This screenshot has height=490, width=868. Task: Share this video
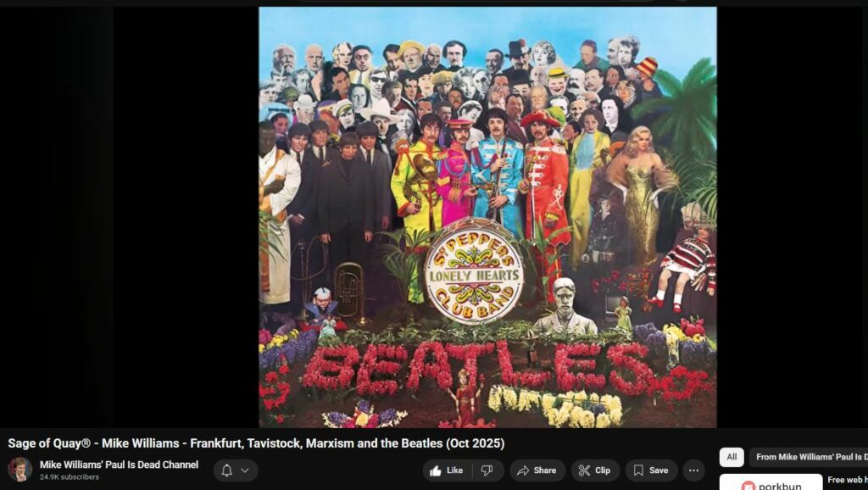coord(537,471)
